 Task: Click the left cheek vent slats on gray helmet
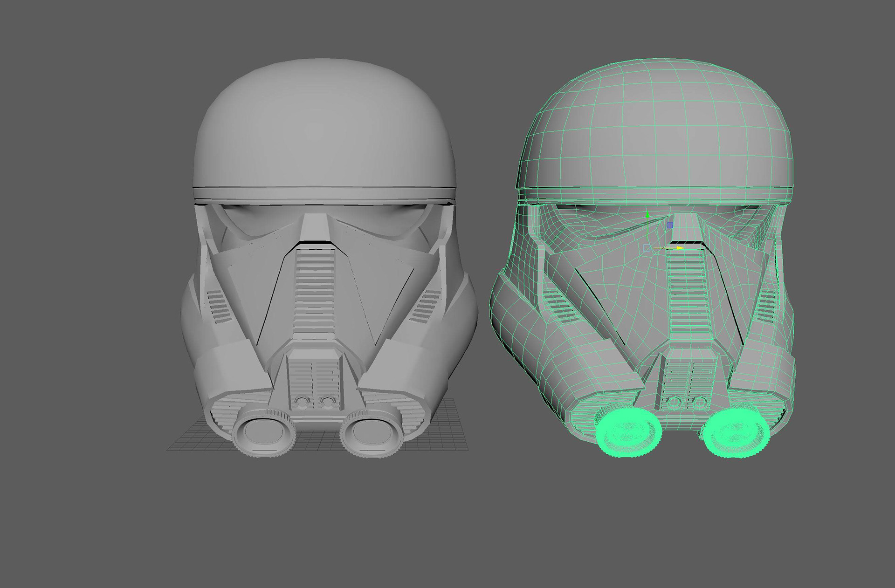[218, 306]
